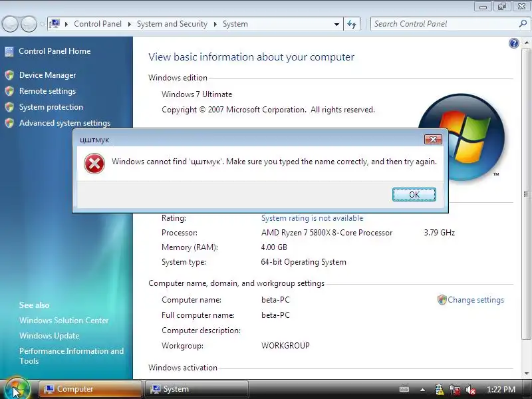Click Change settings link

pos(475,300)
